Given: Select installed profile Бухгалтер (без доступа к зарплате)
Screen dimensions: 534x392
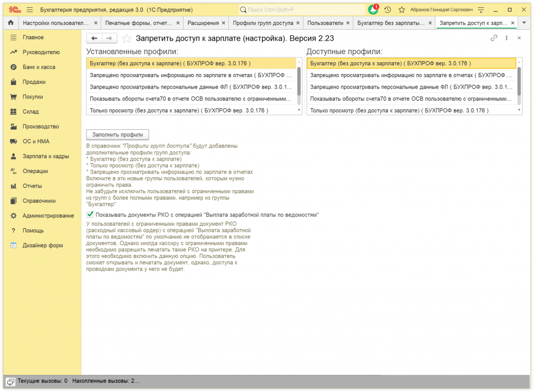Looking at the screenshot, I should tap(191, 63).
